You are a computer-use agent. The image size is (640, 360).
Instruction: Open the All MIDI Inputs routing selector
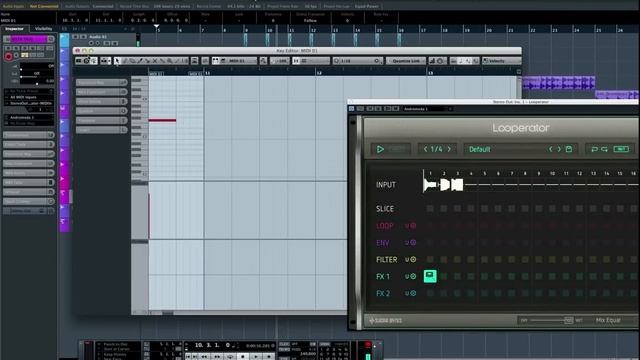click(x=29, y=97)
